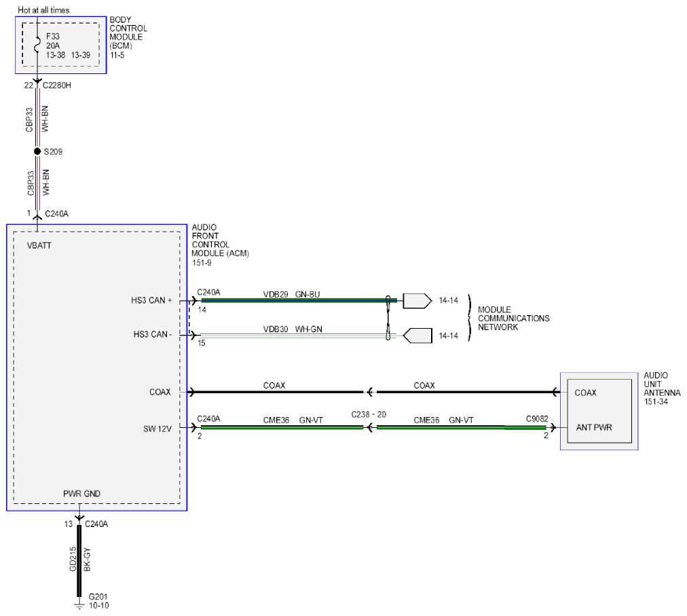The width and height of the screenshot is (687, 616).
Task: Click the F33 fuse label
Action: [52, 37]
